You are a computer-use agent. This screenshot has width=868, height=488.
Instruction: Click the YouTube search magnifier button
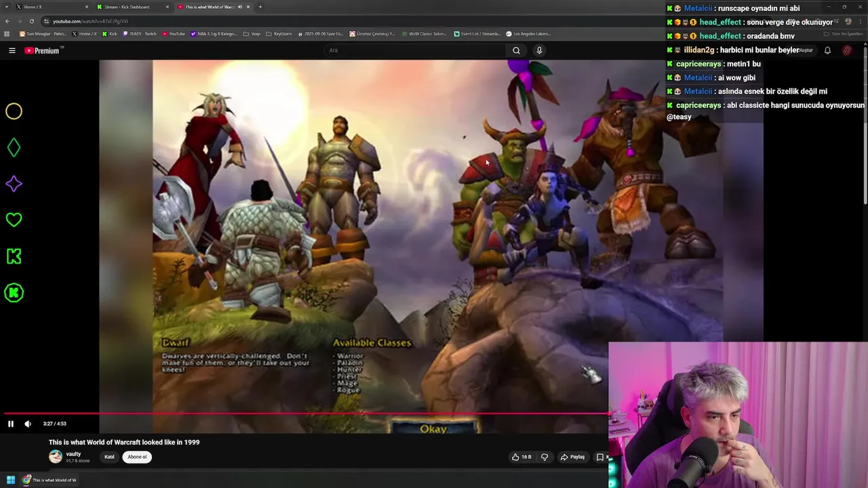pos(516,50)
